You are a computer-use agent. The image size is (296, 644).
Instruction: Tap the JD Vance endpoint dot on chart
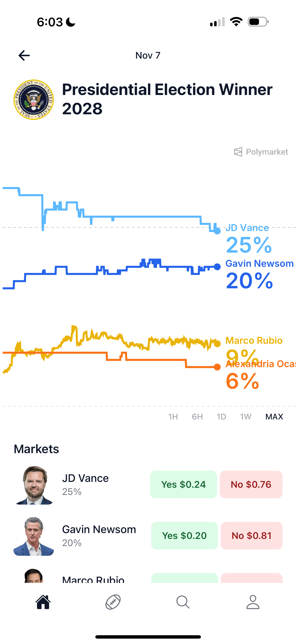217,231
